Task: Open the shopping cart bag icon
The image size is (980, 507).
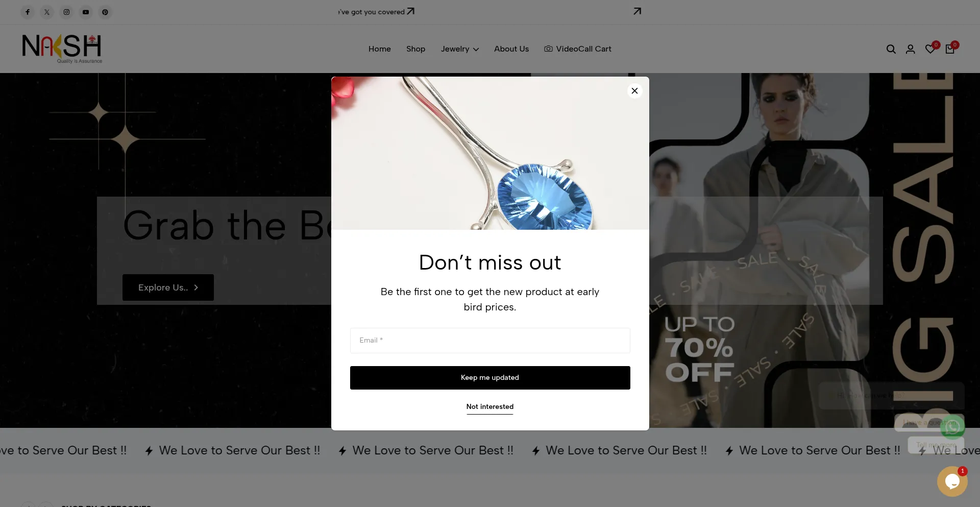Action: [x=950, y=49]
